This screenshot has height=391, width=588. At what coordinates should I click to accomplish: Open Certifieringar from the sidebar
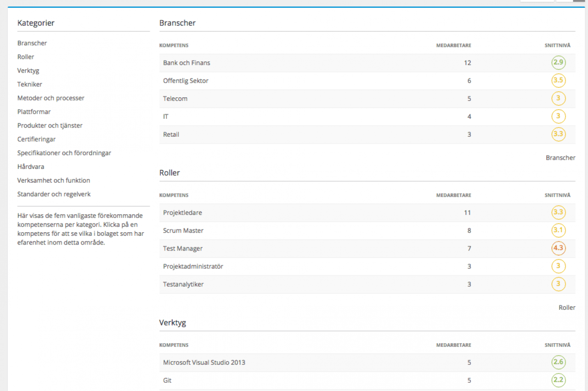point(36,139)
